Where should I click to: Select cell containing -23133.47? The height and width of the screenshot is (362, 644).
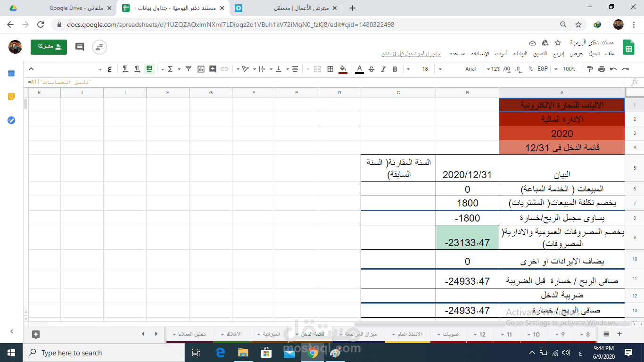coord(468,238)
